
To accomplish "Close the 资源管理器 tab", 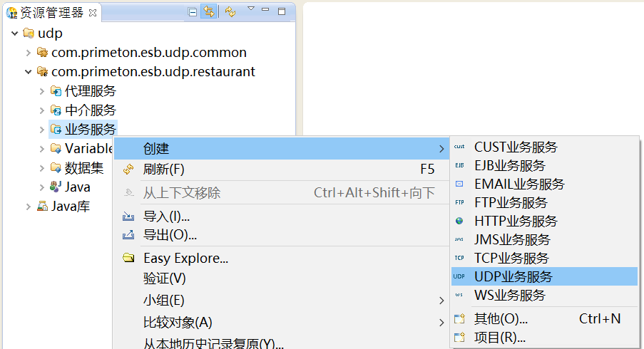I will point(93,13).
